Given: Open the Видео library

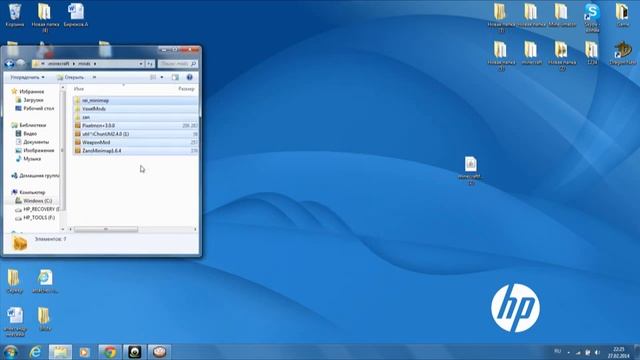Looking at the screenshot, I should pyautogui.click(x=30, y=133).
